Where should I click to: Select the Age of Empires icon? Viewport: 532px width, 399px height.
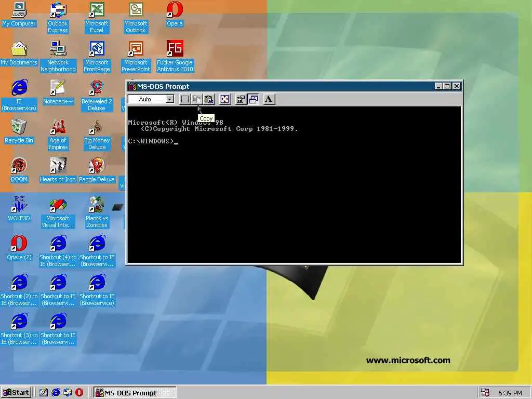58,135
